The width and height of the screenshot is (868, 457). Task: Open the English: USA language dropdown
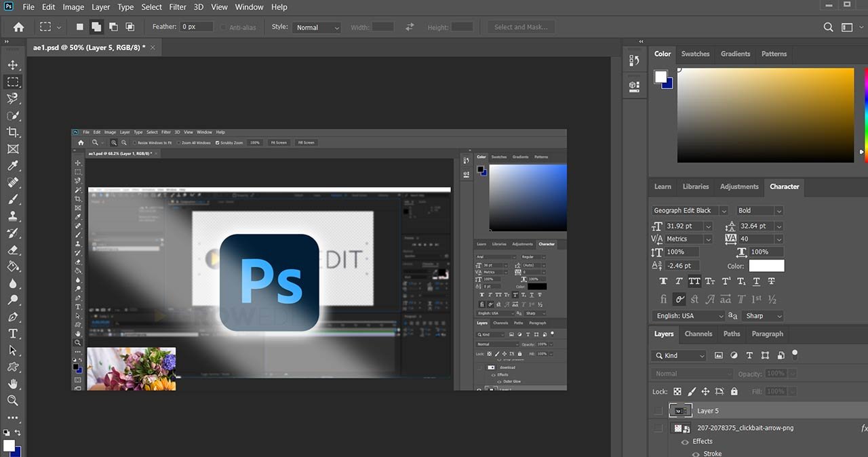click(x=688, y=316)
